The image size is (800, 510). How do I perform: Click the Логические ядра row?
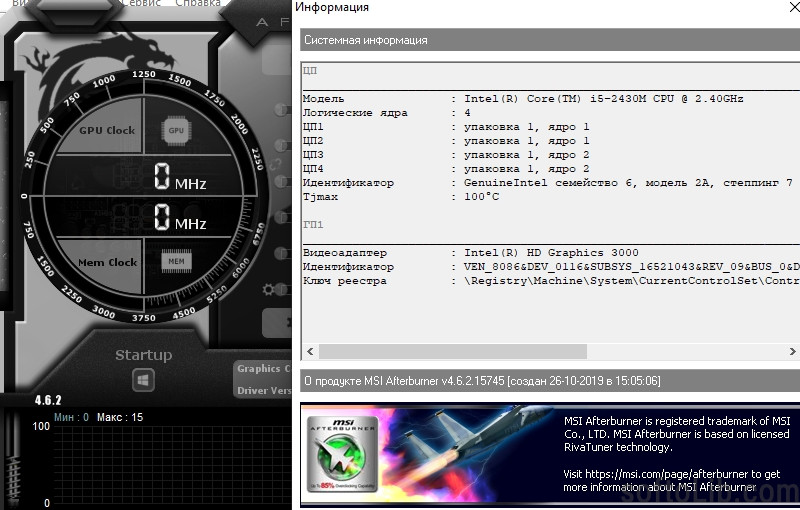pos(387,113)
